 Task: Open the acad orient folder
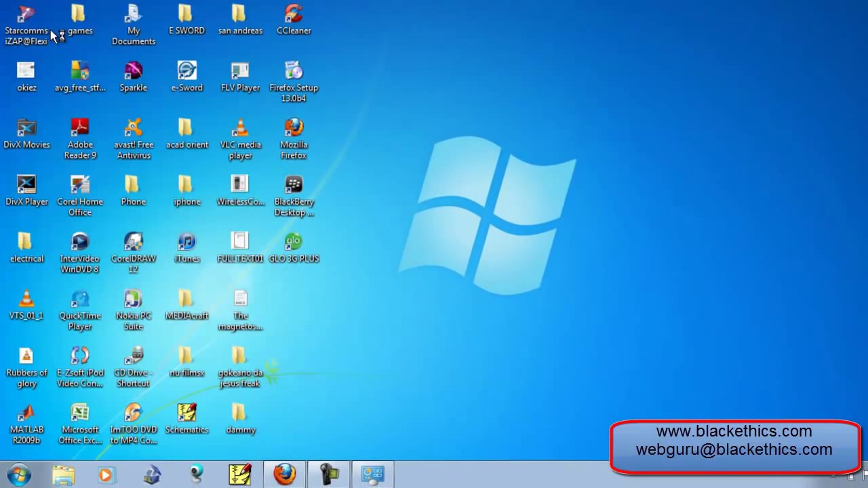point(186,134)
